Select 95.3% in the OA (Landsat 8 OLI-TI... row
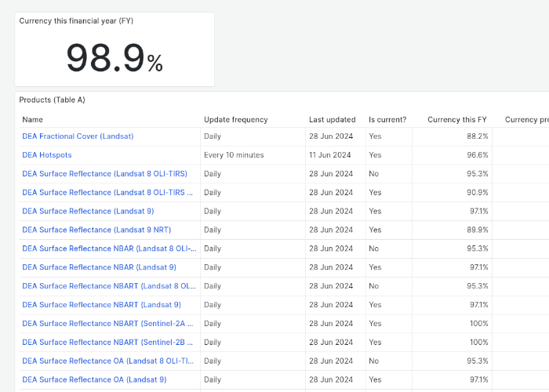 477,361
